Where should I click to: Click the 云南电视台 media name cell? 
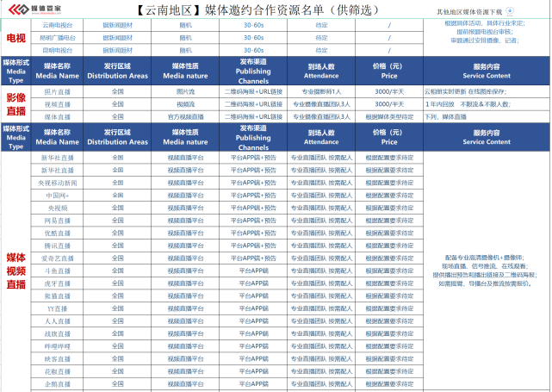pyautogui.click(x=57, y=25)
